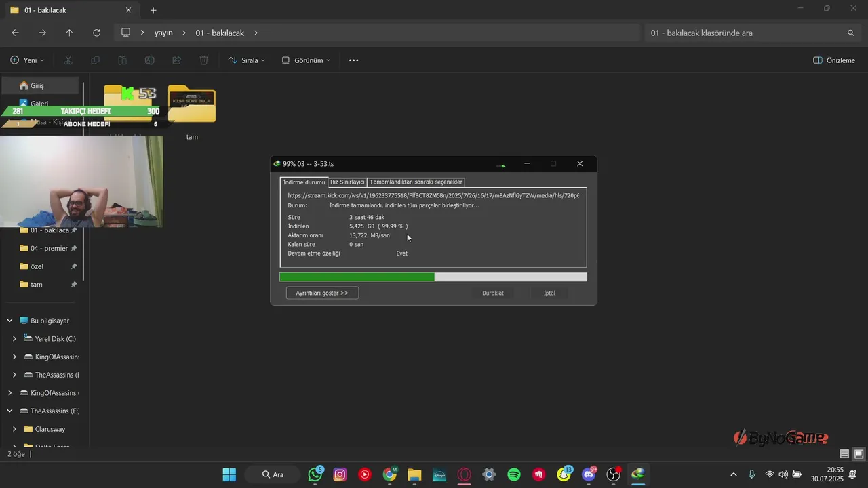Open Disney+ from the taskbar
The image size is (868, 488).
439,474
